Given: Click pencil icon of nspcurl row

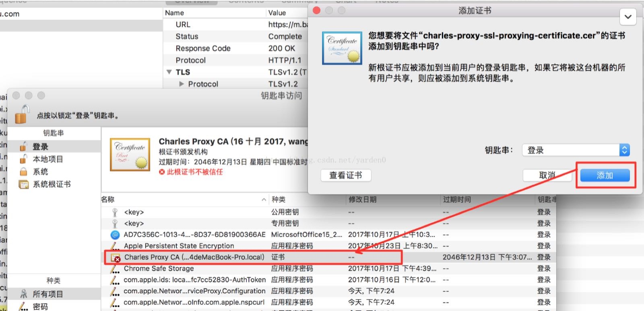Looking at the screenshot, I should pos(115,302).
